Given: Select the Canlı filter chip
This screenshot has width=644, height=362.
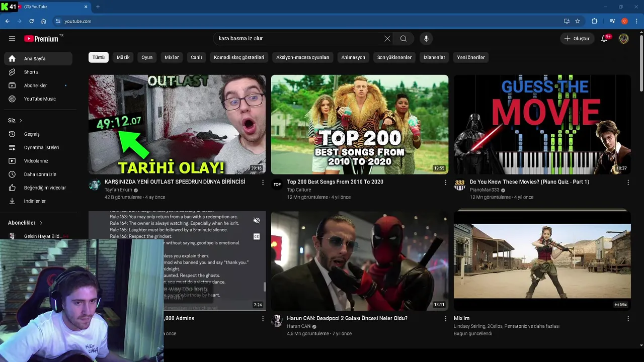Looking at the screenshot, I should pos(196,57).
